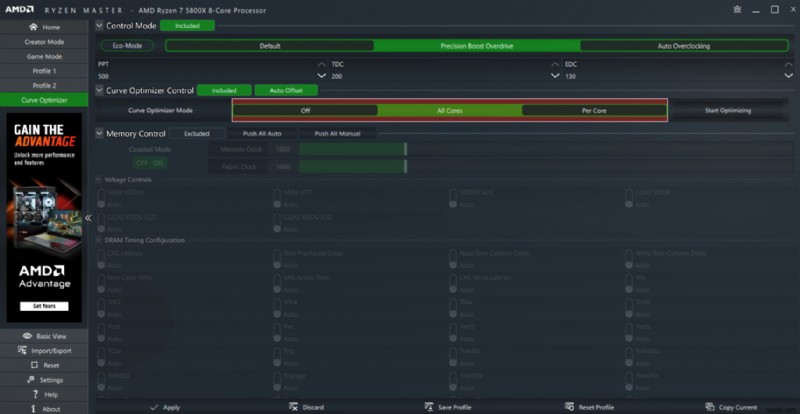Toggle the CAS Write Latency switch
The width and height of the screenshot is (800, 414).
click(x=453, y=284)
